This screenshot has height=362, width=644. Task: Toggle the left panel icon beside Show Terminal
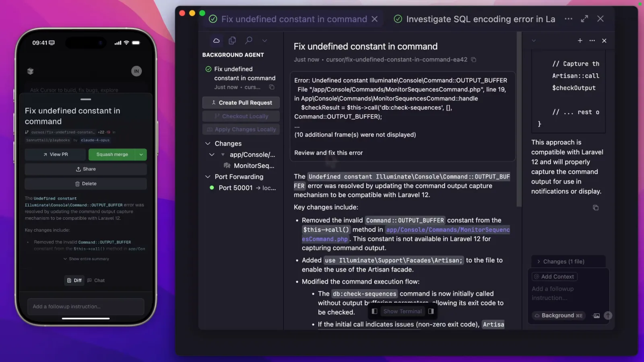pyautogui.click(x=374, y=311)
